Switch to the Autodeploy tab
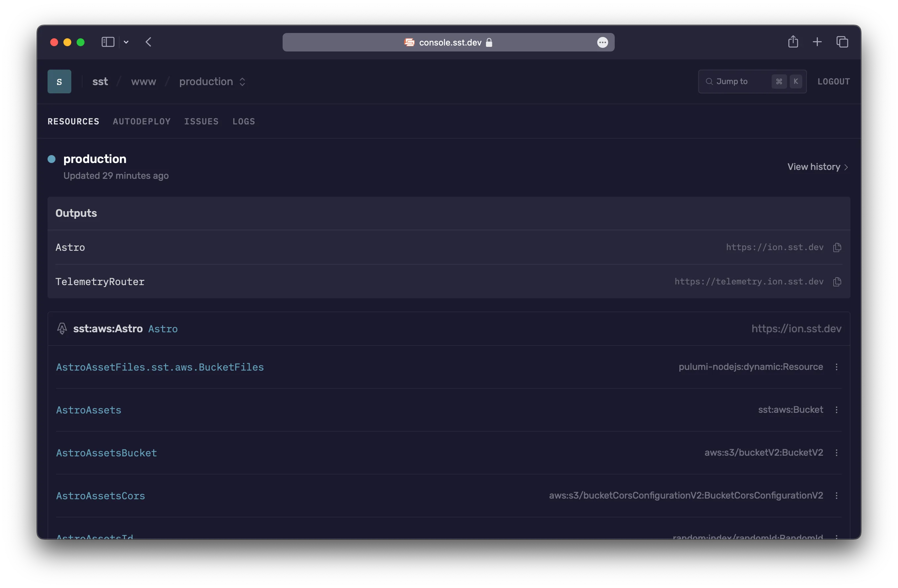The height and width of the screenshot is (588, 898). pyautogui.click(x=142, y=121)
